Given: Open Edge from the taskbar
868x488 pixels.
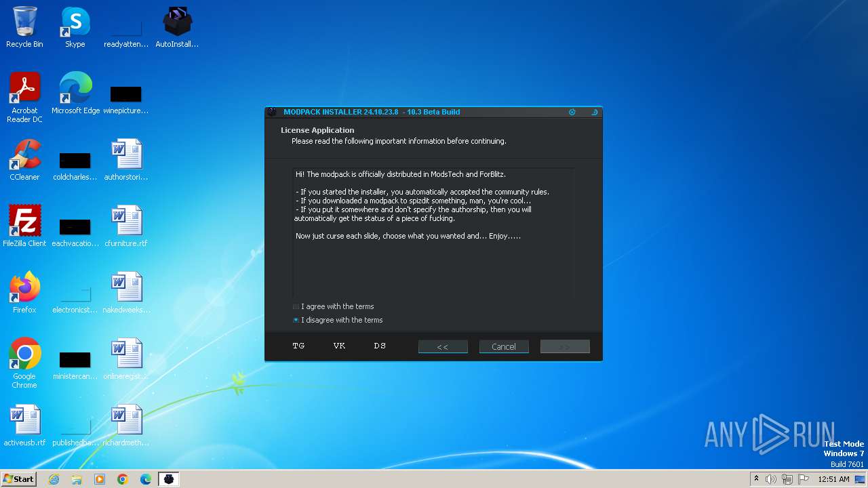Looking at the screenshot, I should (146, 479).
